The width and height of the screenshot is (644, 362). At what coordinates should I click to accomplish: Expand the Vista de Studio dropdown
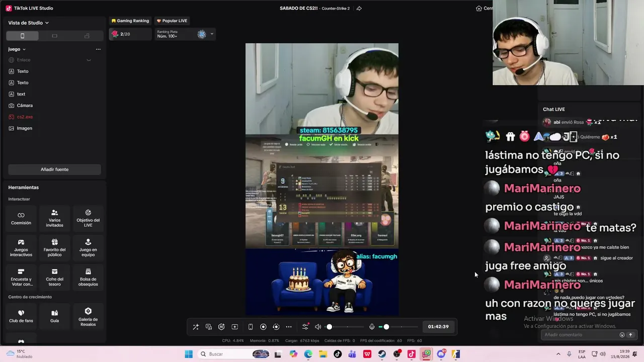[29, 23]
